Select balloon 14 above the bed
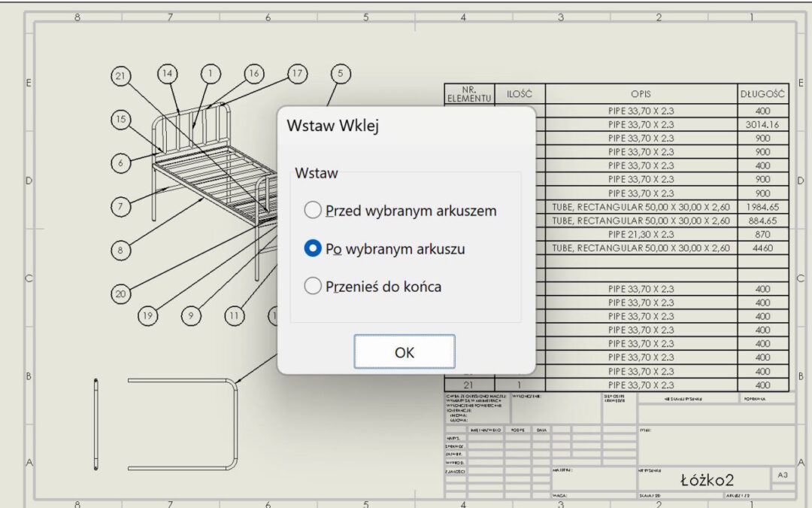812x508 pixels. (x=168, y=73)
